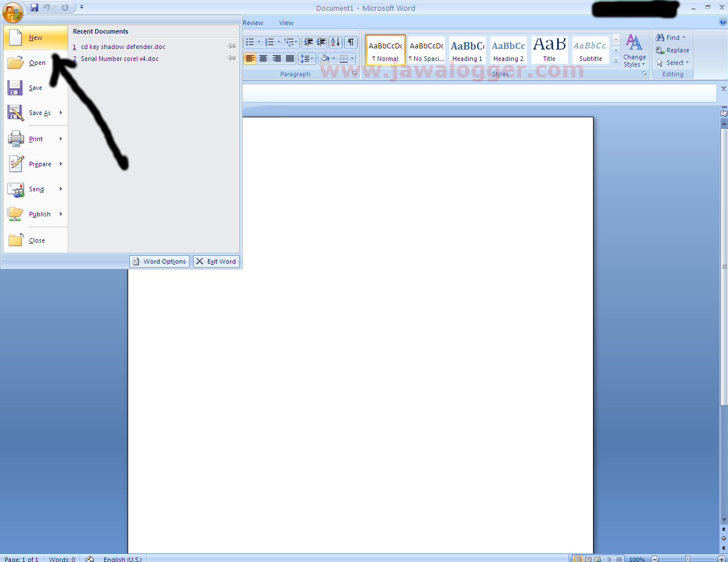Apply the Heading 1 style
Screen dimensions: 728x562
(468, 51)
